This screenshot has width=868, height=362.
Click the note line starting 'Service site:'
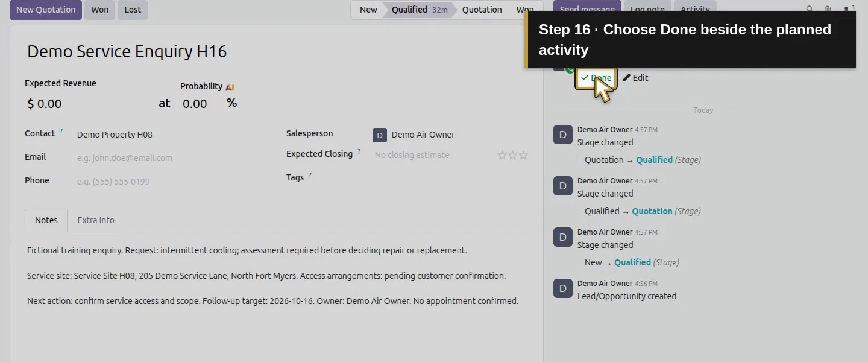(x=266, y=276)
